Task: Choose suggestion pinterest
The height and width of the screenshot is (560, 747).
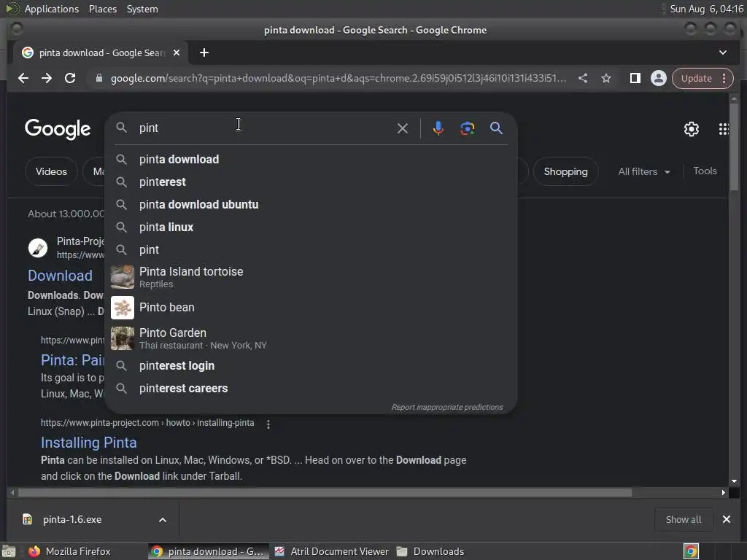Action: pos(311,182)
